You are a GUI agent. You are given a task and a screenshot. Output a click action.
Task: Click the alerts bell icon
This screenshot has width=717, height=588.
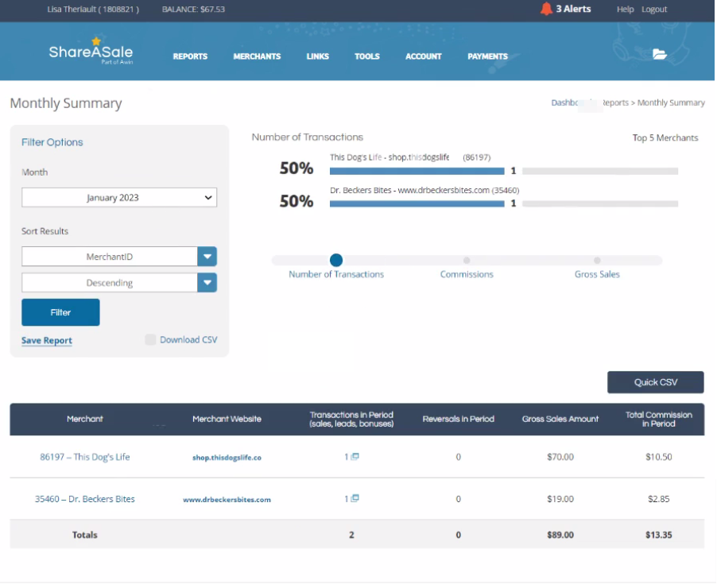click(x=546, y=9)
